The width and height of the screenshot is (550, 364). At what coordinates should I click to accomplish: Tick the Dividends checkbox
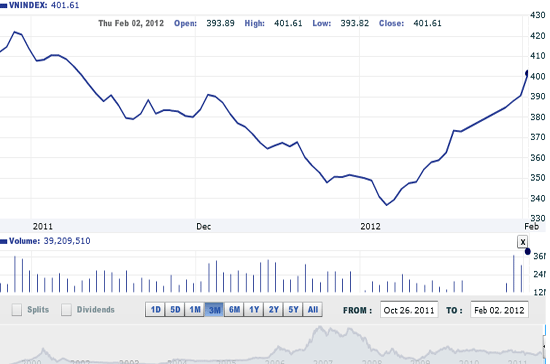[x=66, y=310]
